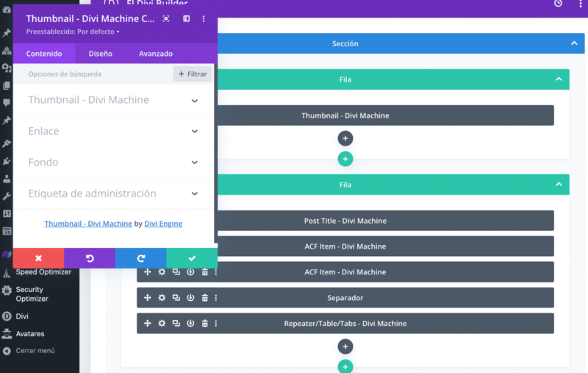Click the fullscreen expand icon in modal header

[165, 18]
